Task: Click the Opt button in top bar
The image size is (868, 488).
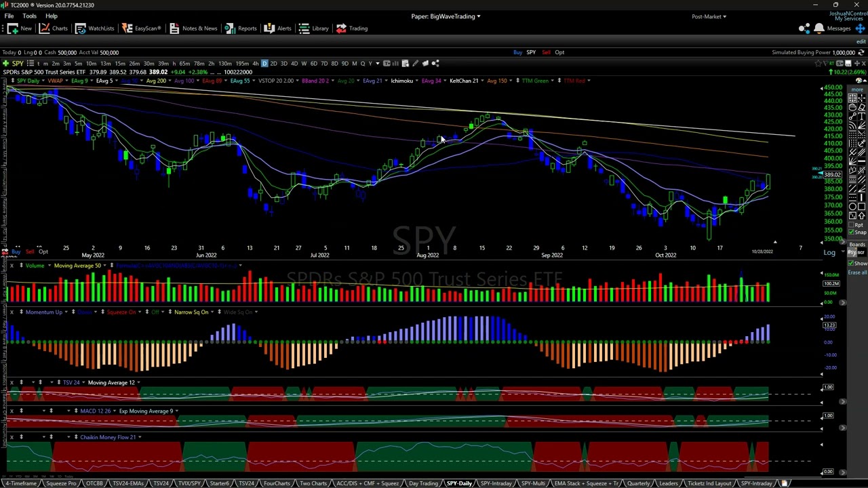Action: [x=559, y=52]
